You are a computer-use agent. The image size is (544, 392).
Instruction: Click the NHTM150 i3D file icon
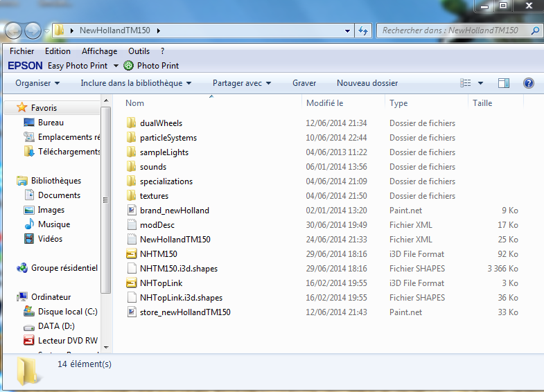pyautogui.click(x=132, y=253)
